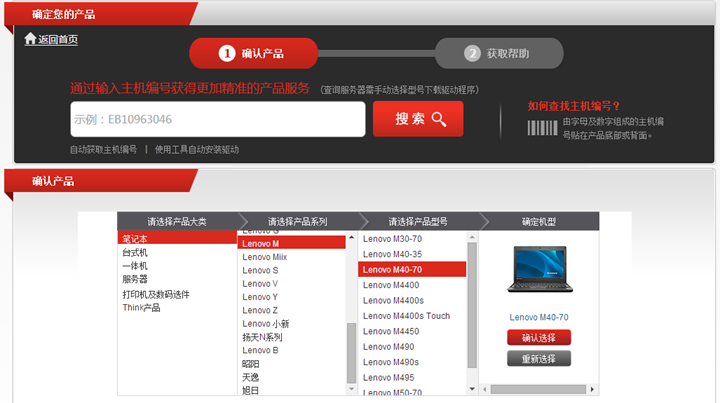Select model Lenovo M490s
This screenshot has width=720, height=403.
pyautogui.click(x=391, y=362)
